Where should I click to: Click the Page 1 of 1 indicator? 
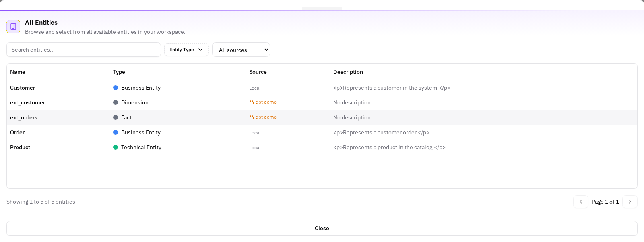[x=605, y=202]
